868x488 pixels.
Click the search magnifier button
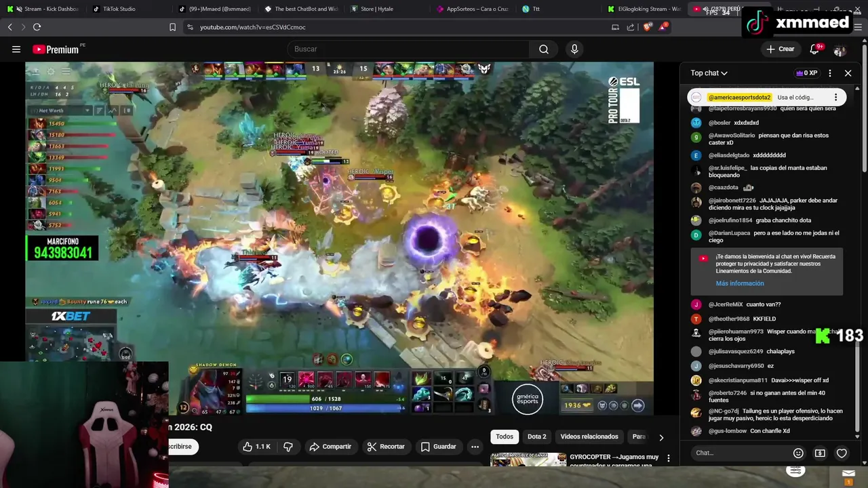point(544,49)
